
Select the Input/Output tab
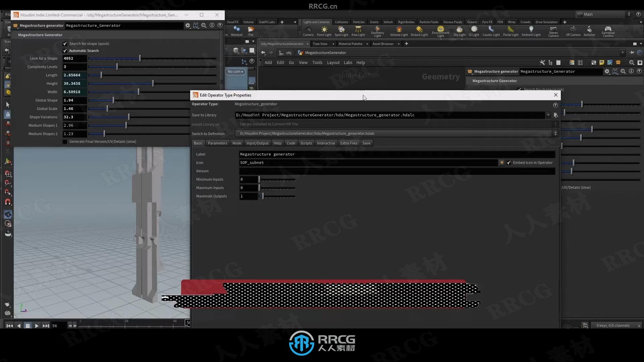(257, 143)
